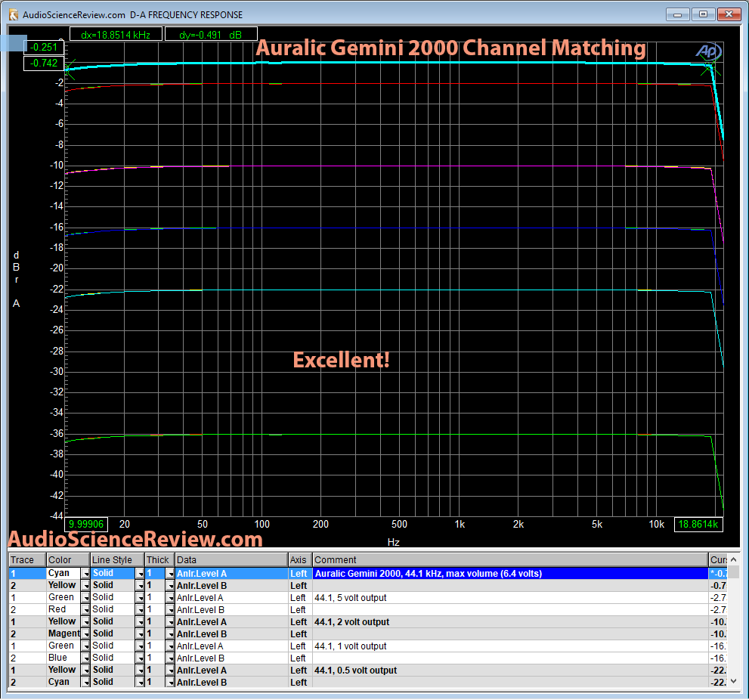The image size is (749, 700).
Task: Click the Data column header
Action: click(232, 560)
